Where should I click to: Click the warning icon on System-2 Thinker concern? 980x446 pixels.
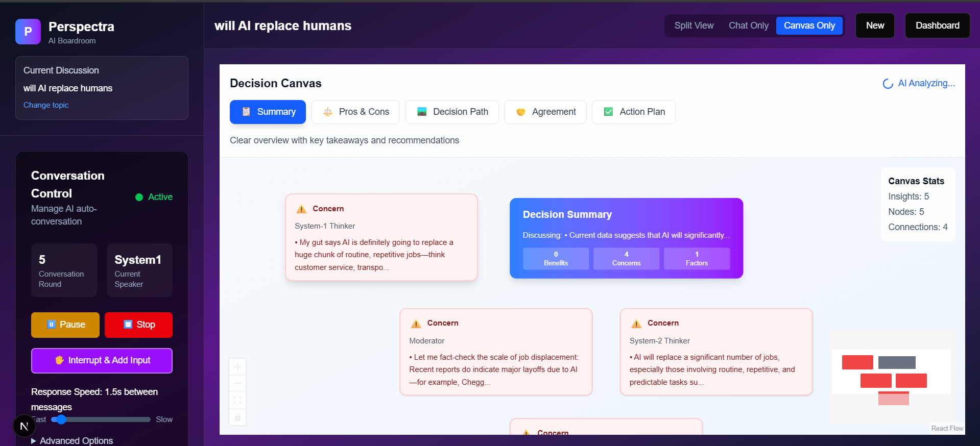[636, 324]
